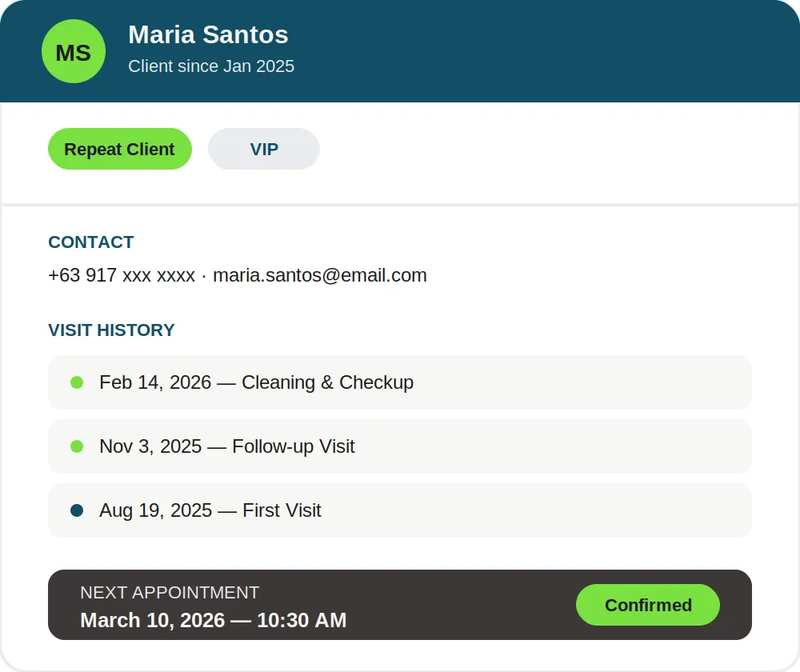Click the Maria Santos name heading
This screenshot has width=800, height=672.
(x=208, y=34)
